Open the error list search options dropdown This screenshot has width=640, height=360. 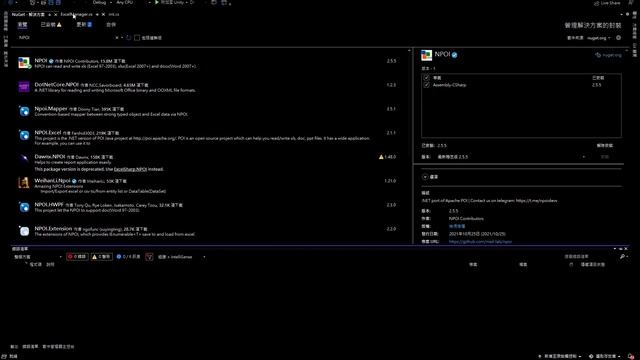click(x=627, y=257)
